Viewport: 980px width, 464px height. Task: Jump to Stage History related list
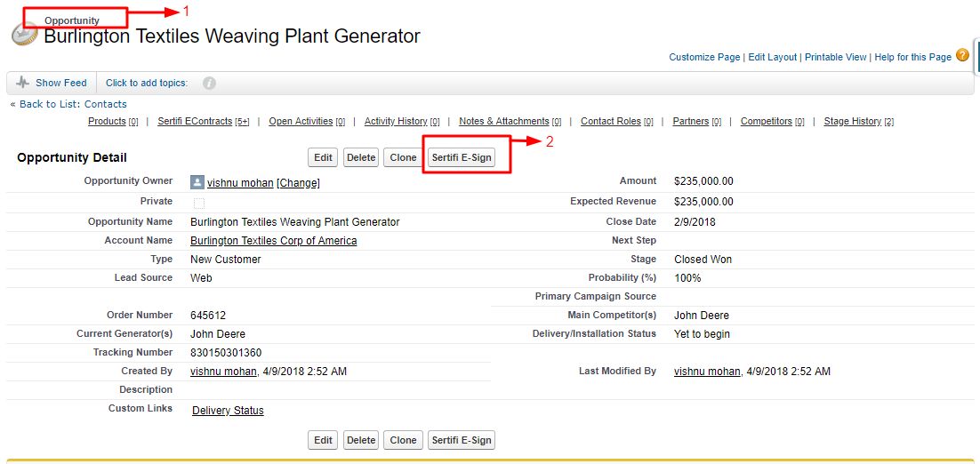[x=853, y=121]
